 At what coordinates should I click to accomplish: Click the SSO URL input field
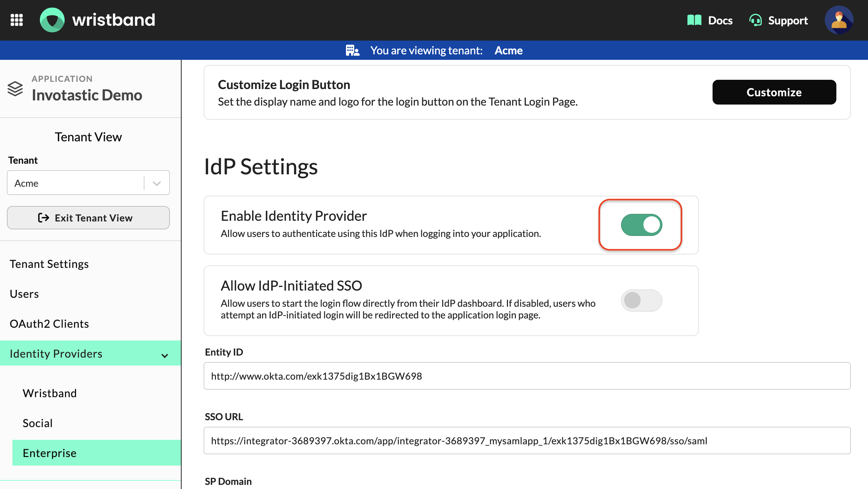tap(527, 441)
